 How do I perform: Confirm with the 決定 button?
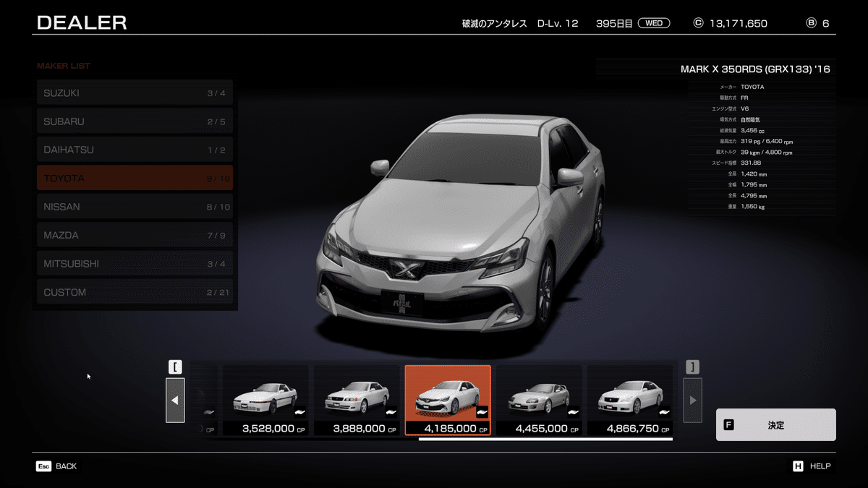pos(775,425)
